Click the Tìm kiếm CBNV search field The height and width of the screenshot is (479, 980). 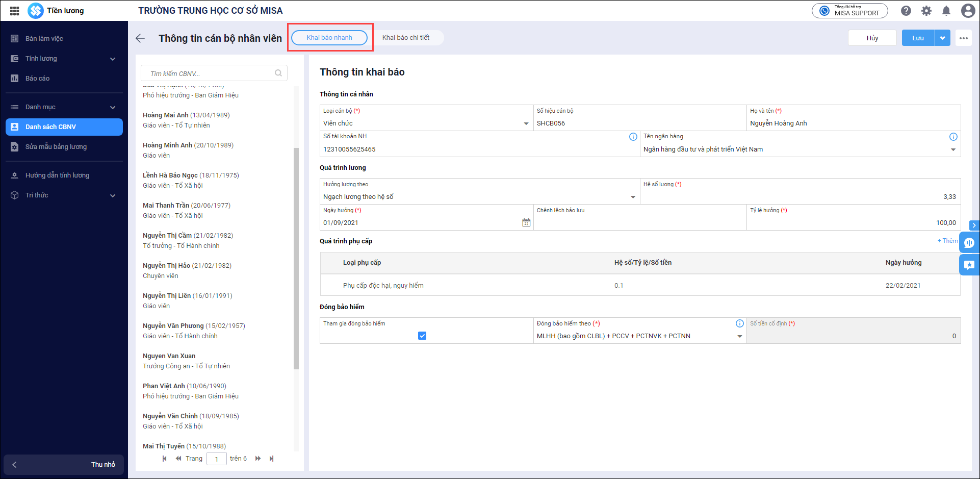point(214,73)
